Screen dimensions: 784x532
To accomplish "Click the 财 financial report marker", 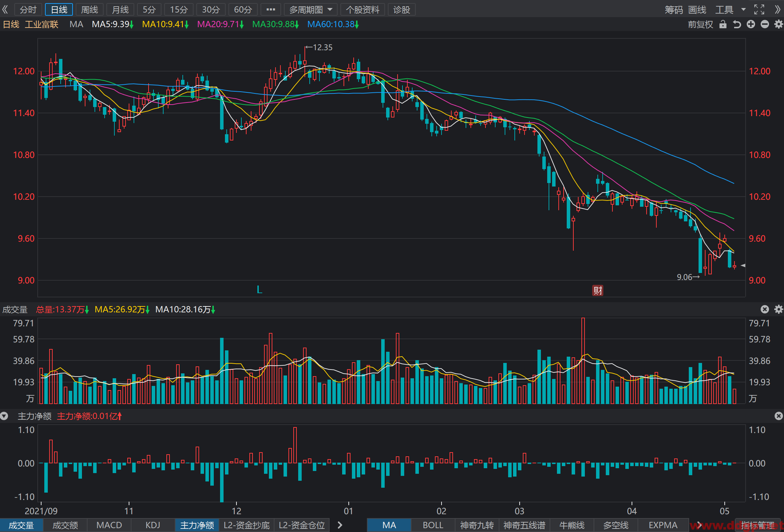I will coord(598,290).
